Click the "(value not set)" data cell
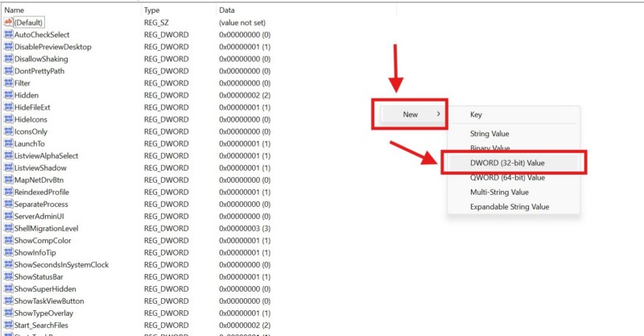 pyautogui.click(x=242, y=23)
